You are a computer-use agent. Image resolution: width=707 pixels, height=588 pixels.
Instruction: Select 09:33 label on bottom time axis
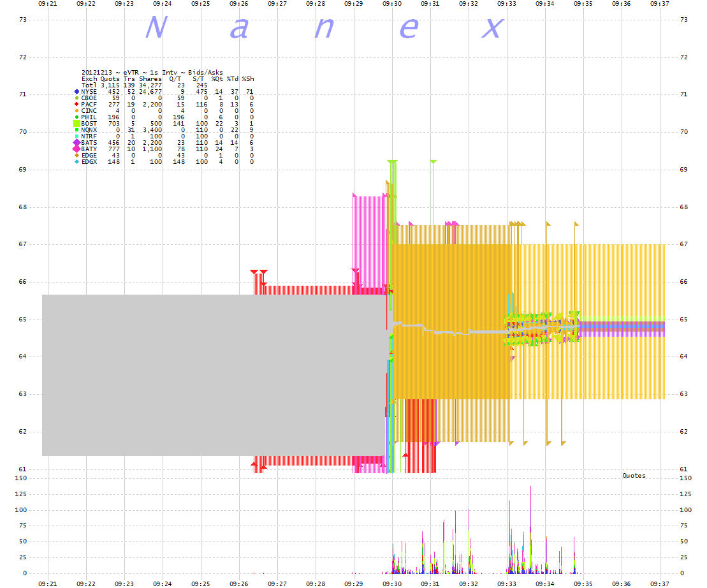507,584
